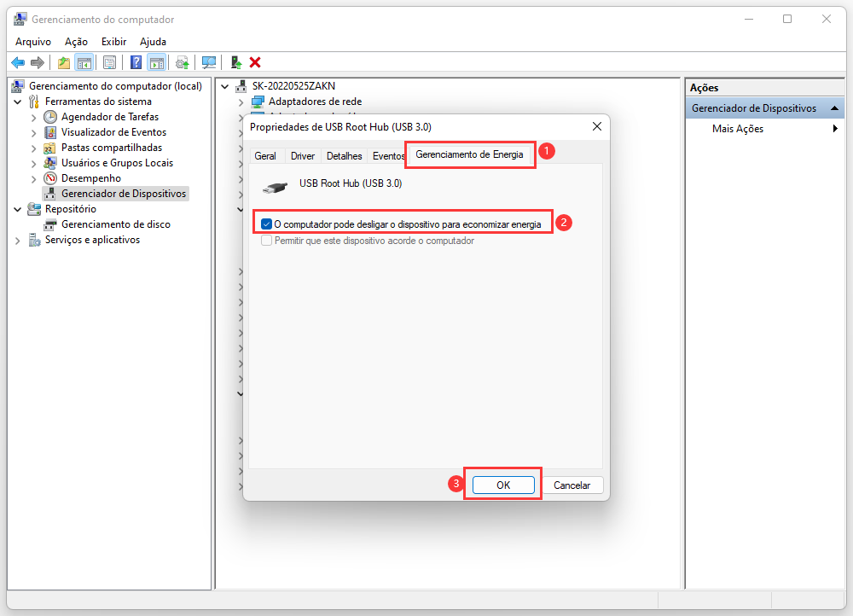Click the up one level folder icon
Screen dimensions: 853x616
click(63, 62)
